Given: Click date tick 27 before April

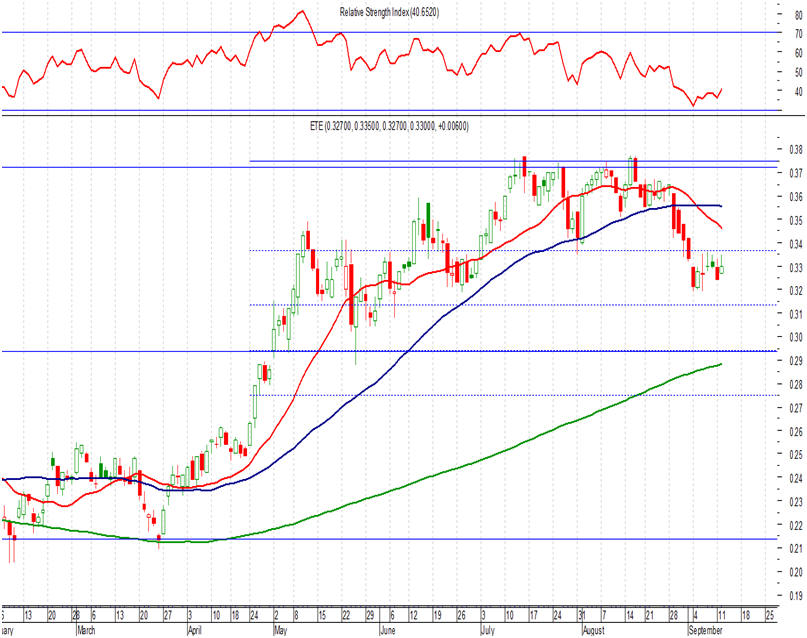Looking at the screenshot, I should (x=168, y=615).
